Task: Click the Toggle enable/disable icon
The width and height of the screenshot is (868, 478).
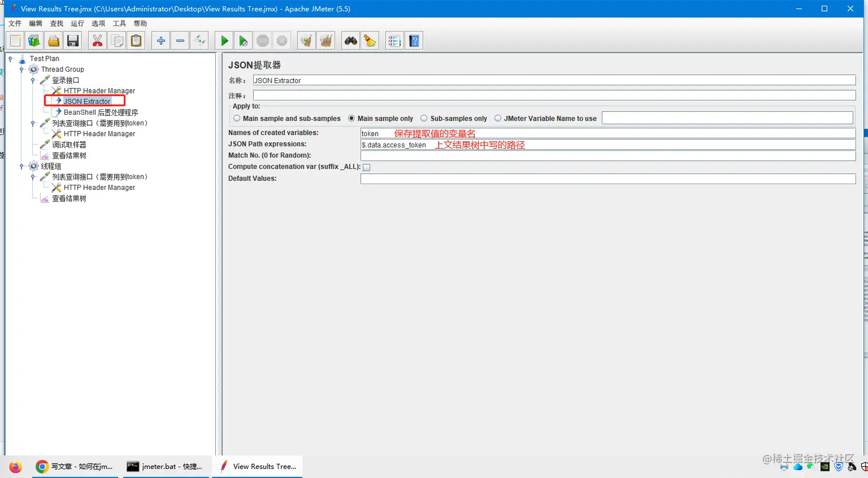Action: 199,41
